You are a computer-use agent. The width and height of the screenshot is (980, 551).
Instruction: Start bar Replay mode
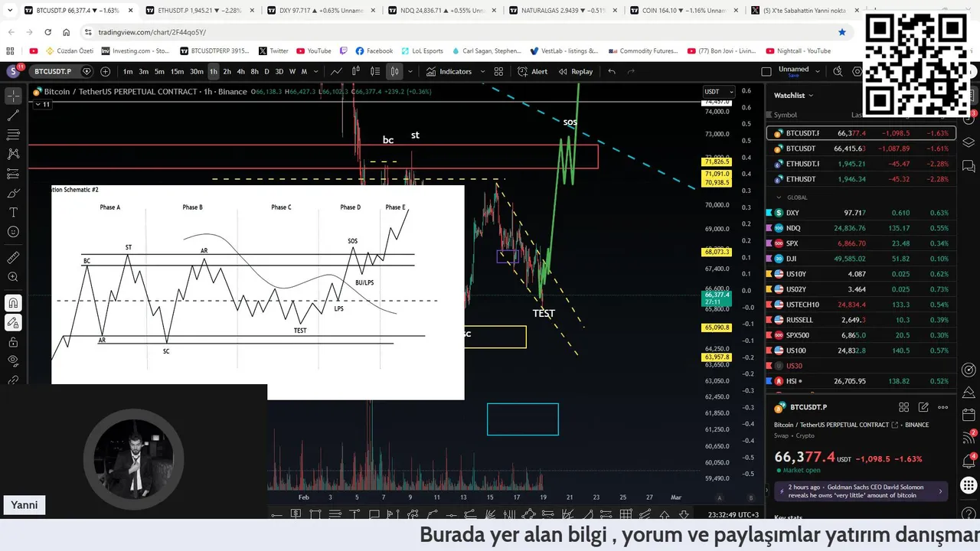[576, 71]
